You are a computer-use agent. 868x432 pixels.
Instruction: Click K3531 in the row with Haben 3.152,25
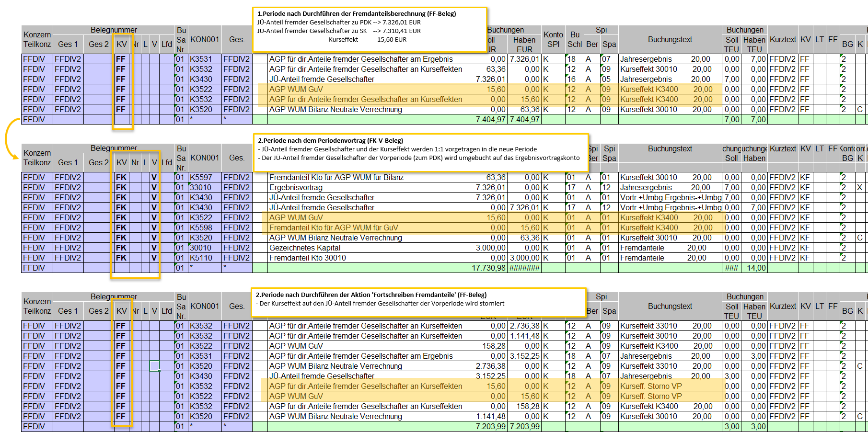(x=205, y=356)
